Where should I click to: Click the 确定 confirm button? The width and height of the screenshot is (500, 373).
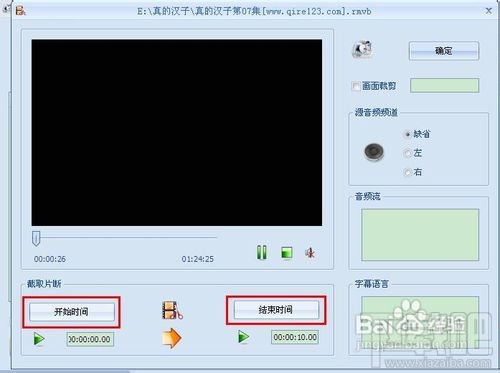click(444, 51)
